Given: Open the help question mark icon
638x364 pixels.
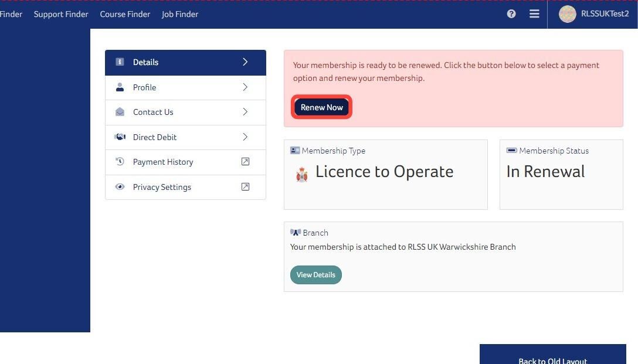Looking at the screenshot, I should point(511,14).
